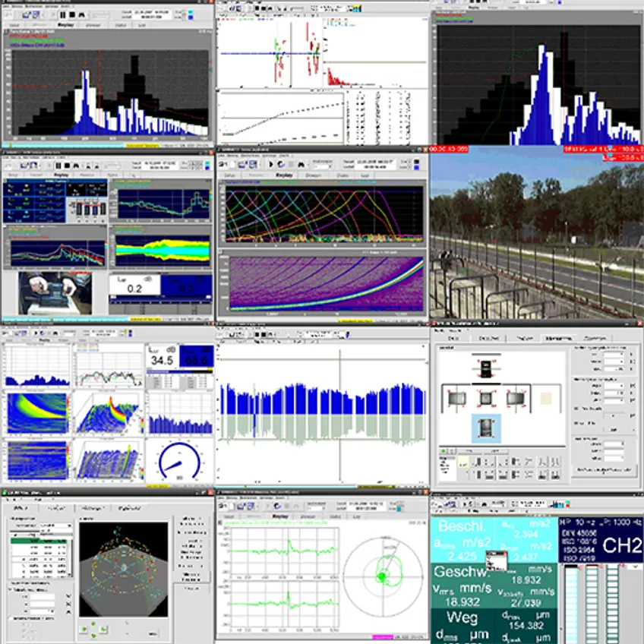Start playback in the colorful filter curves window

(271, 164)
